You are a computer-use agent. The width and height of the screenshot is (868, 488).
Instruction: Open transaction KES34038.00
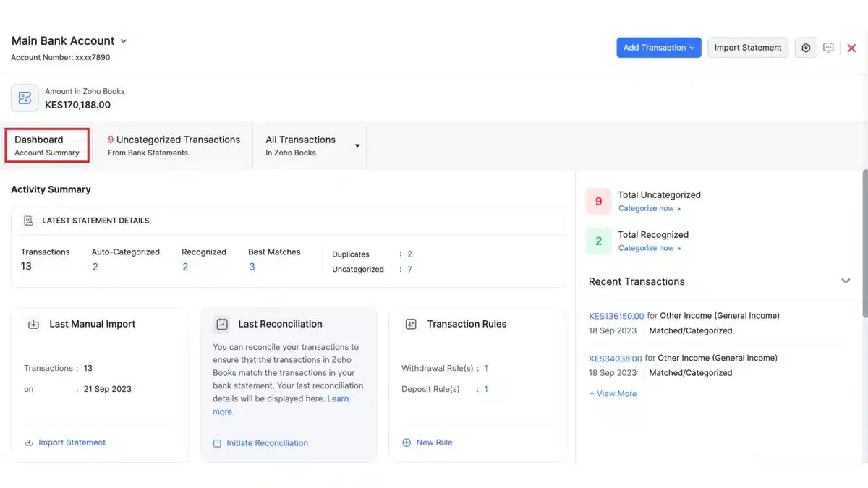pyautogui.click(x=615, y=358)
